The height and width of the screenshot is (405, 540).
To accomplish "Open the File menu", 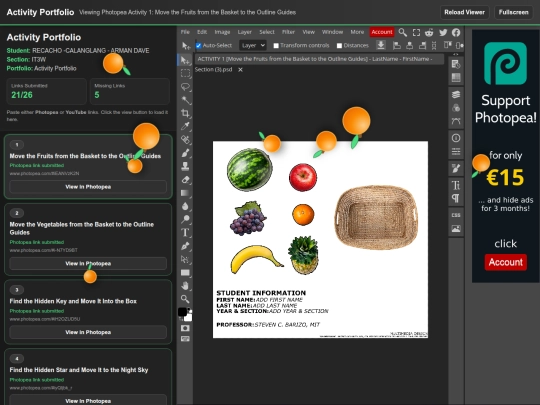I will click(185, 32).
